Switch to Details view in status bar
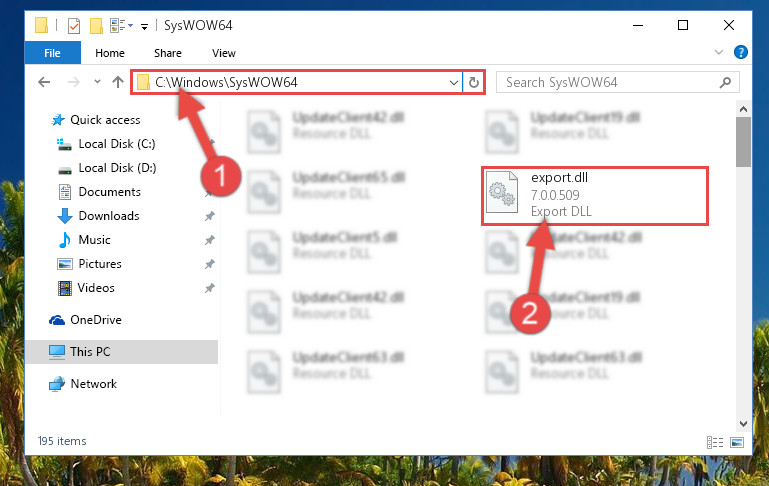The image size is (769, 486). (715, 442)
